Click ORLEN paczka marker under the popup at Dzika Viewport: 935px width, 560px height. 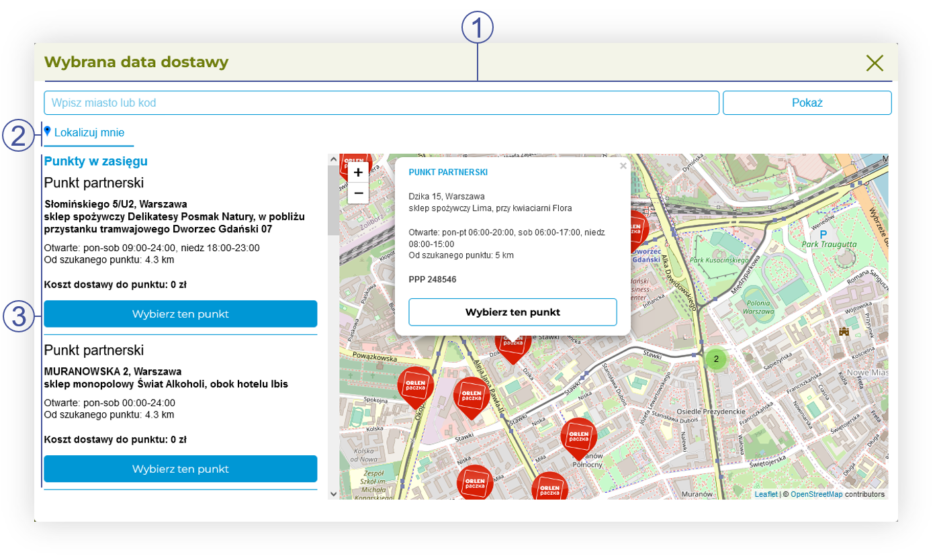pyautogui.click(x=513, y=348)
